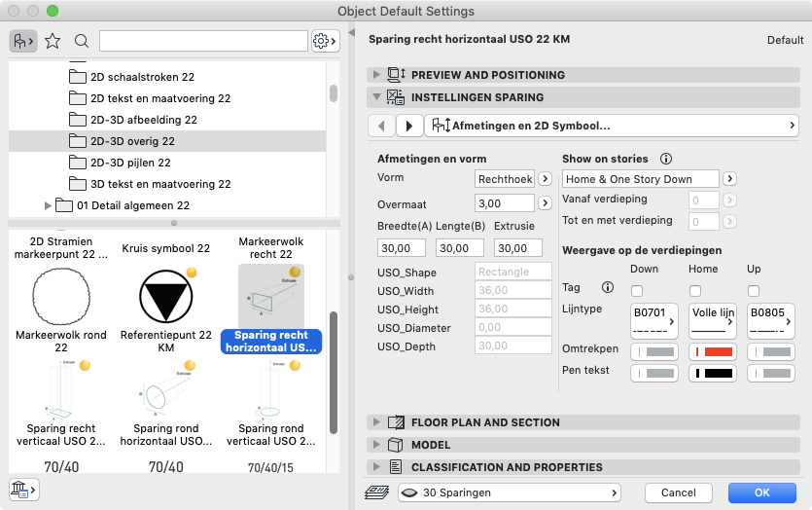
Task: Expand the Preview and Positioning panel
Action: point(376,75)
